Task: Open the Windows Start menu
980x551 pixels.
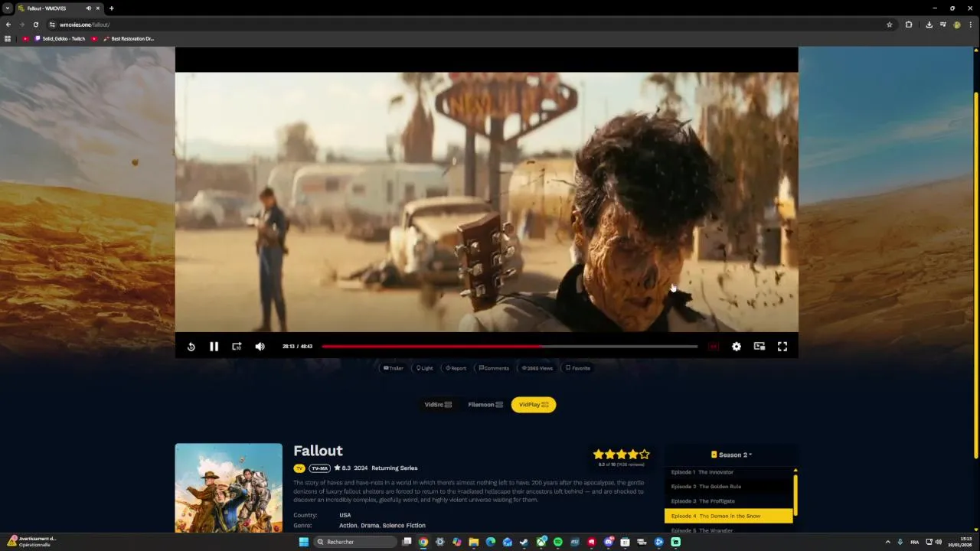Action: [x=303, y=542]
